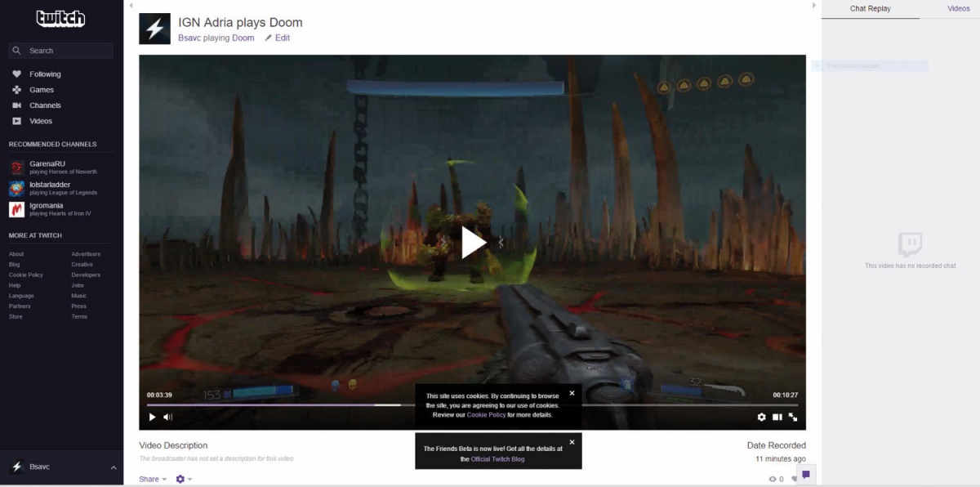Collapse the left sidebar arrow
The image size is (980, 487).
click(x=131, y=6)
